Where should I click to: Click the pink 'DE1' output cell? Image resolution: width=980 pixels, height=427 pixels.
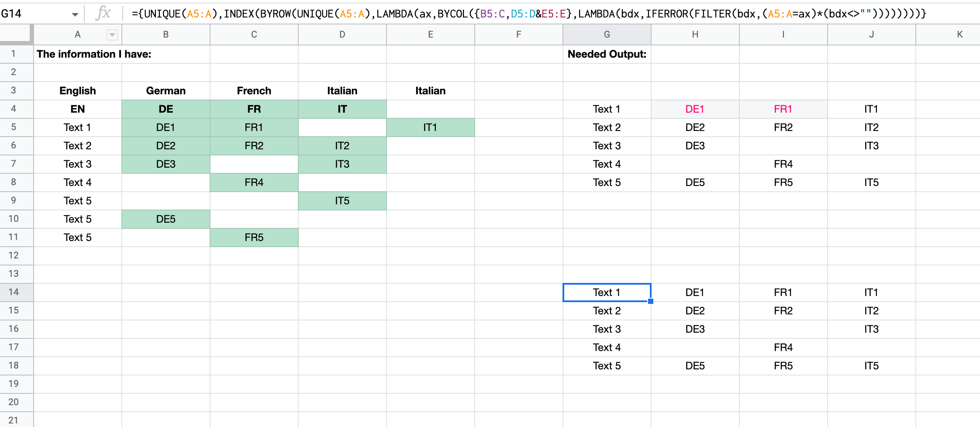point(695,109)
